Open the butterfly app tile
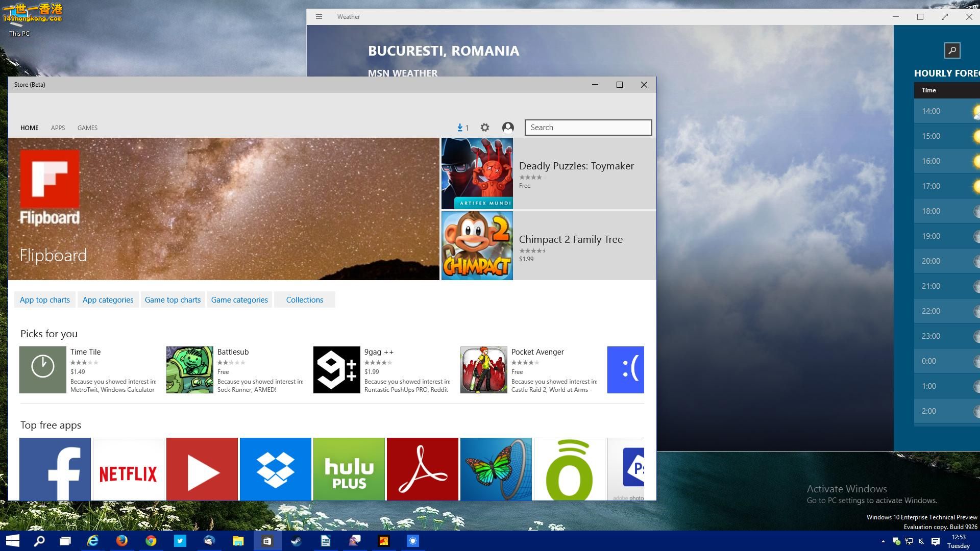 click(x=496, y=469)
